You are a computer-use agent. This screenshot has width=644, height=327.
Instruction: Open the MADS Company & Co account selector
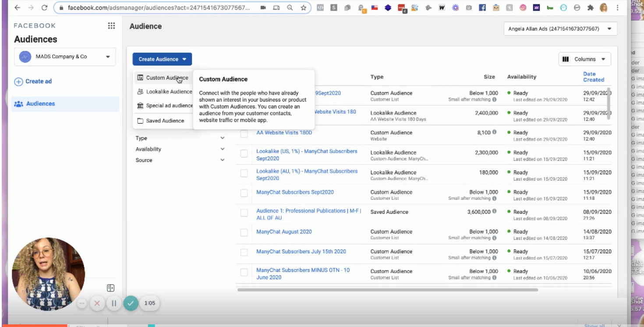click(x=65, y=57)
